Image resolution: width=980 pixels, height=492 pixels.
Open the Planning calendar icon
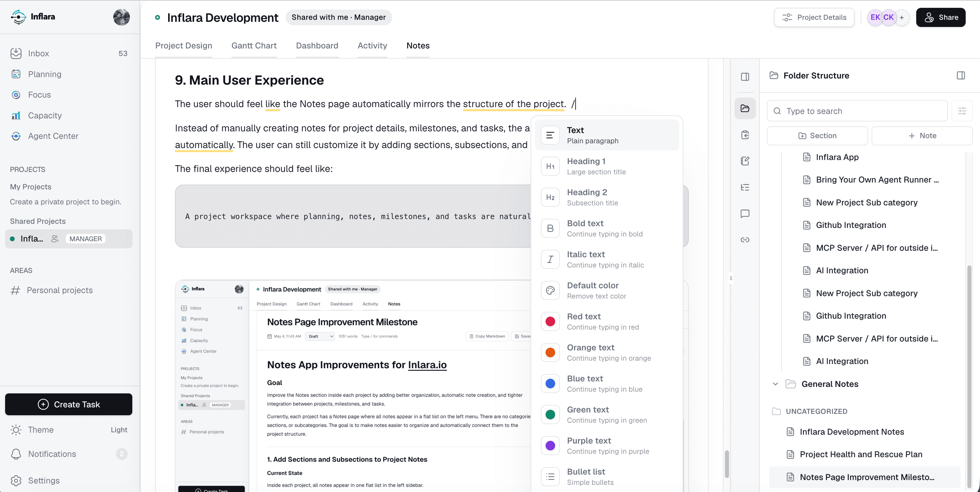[x=16, y=74]
